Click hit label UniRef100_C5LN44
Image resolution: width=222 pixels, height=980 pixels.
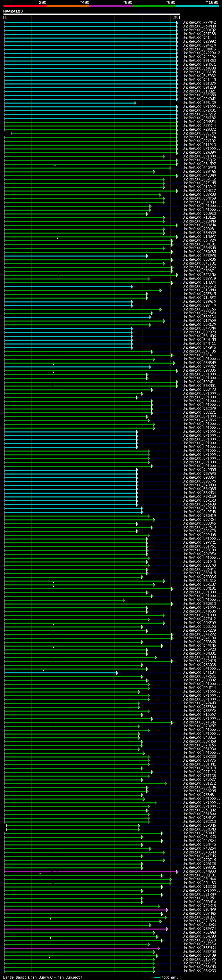(199, 879)
